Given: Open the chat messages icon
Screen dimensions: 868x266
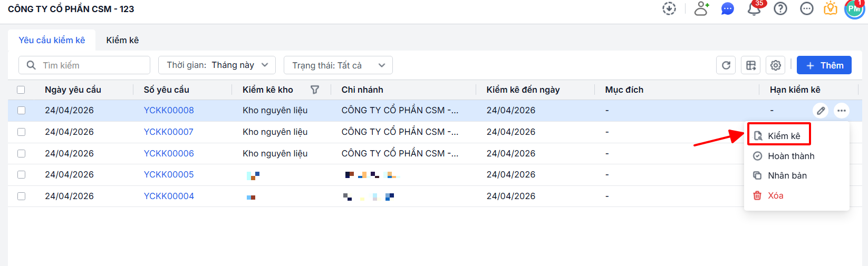Looking at the screenshot, I should [728, 9].
